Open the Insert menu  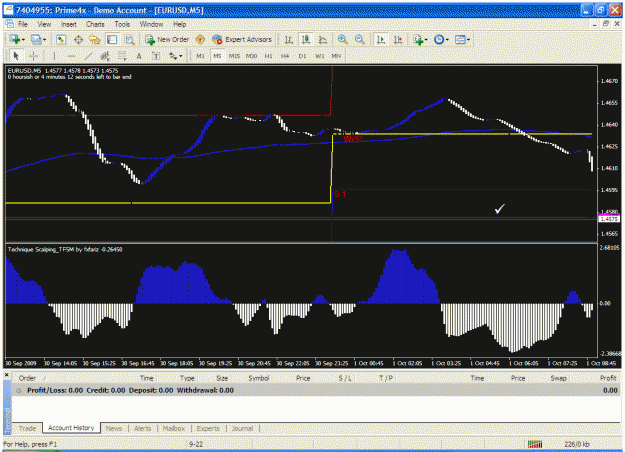(69, 24)
